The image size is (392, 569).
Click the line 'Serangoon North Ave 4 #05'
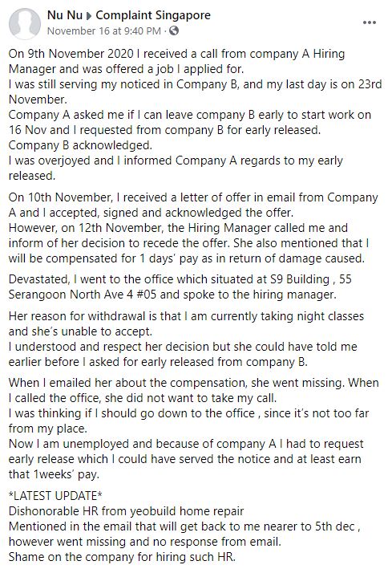pyautogui.click(x=83, y=295)
